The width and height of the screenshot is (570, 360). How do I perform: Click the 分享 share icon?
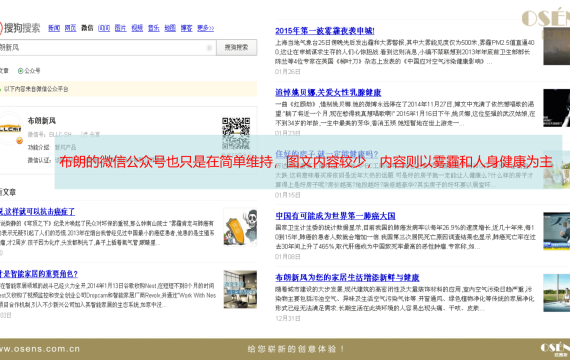coord(91,135)
